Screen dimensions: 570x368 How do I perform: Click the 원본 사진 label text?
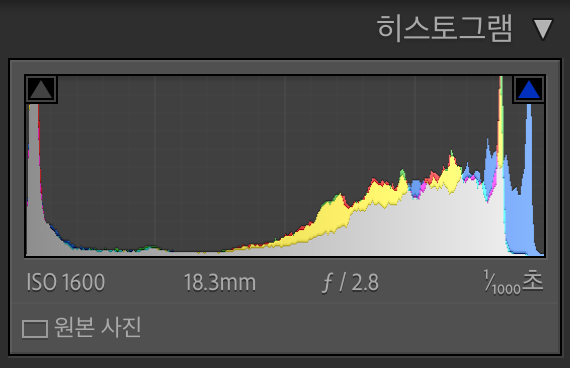tap(98, 327)
